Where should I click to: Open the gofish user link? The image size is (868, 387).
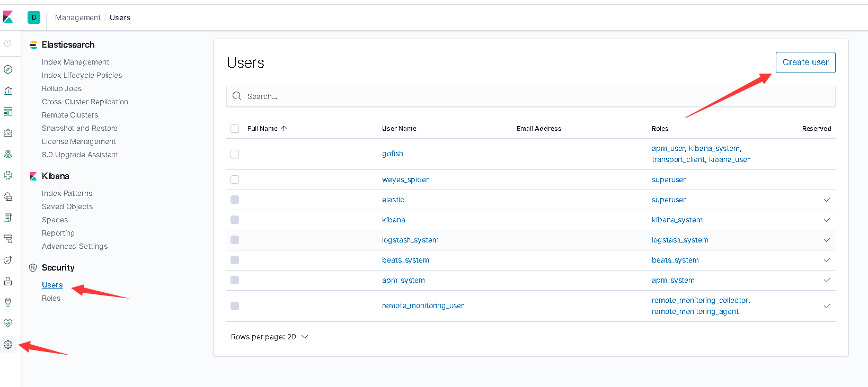[393, 154]
